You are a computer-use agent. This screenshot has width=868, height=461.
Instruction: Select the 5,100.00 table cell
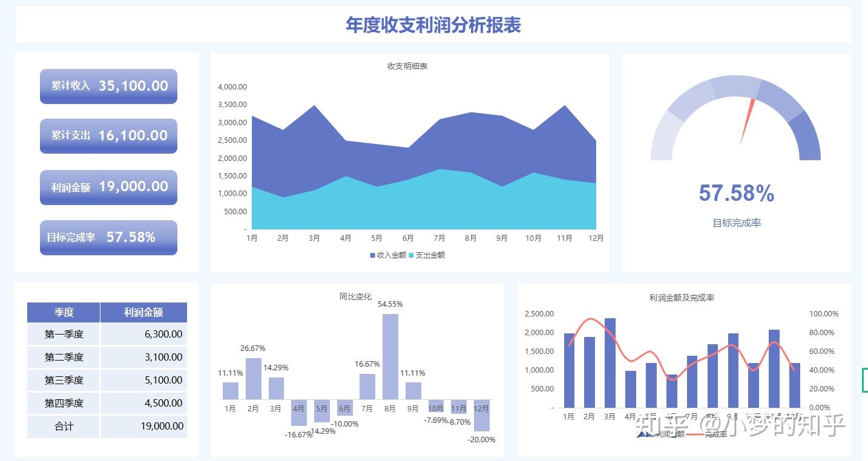143,380
